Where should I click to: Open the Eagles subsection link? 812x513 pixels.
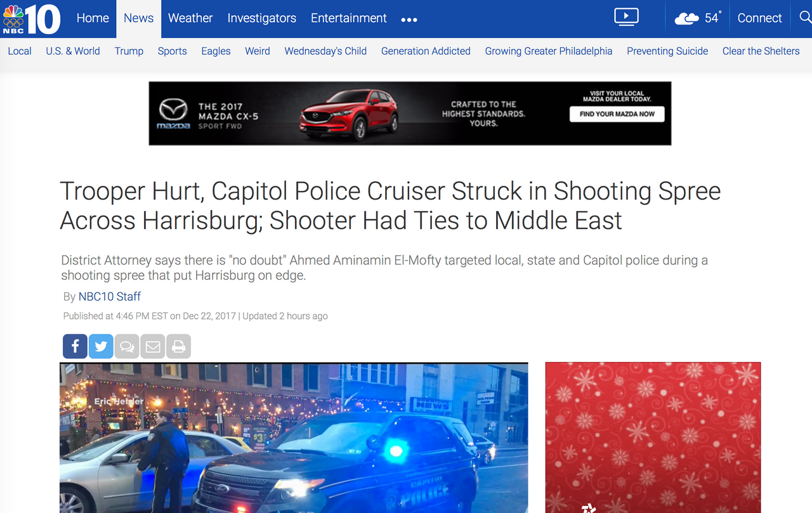pyautogui.click(x=216, y=51)
